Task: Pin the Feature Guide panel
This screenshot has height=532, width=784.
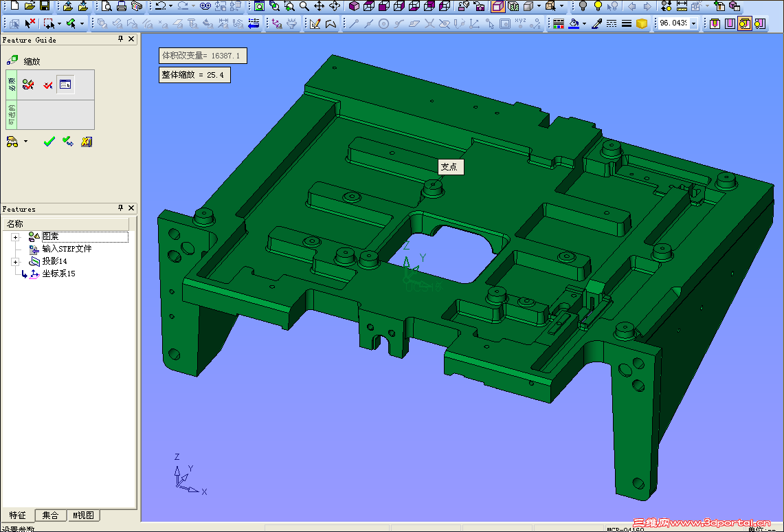Action: point(120,38)
